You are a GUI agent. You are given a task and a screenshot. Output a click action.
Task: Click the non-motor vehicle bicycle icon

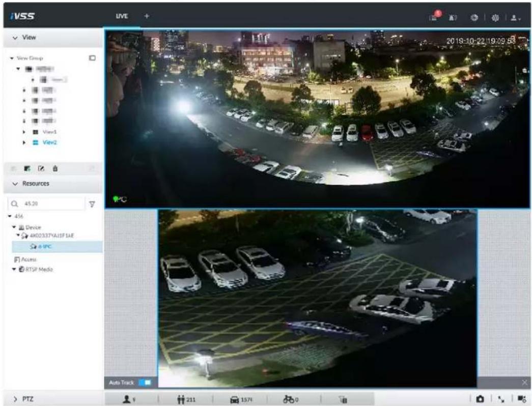coord(288,399)
